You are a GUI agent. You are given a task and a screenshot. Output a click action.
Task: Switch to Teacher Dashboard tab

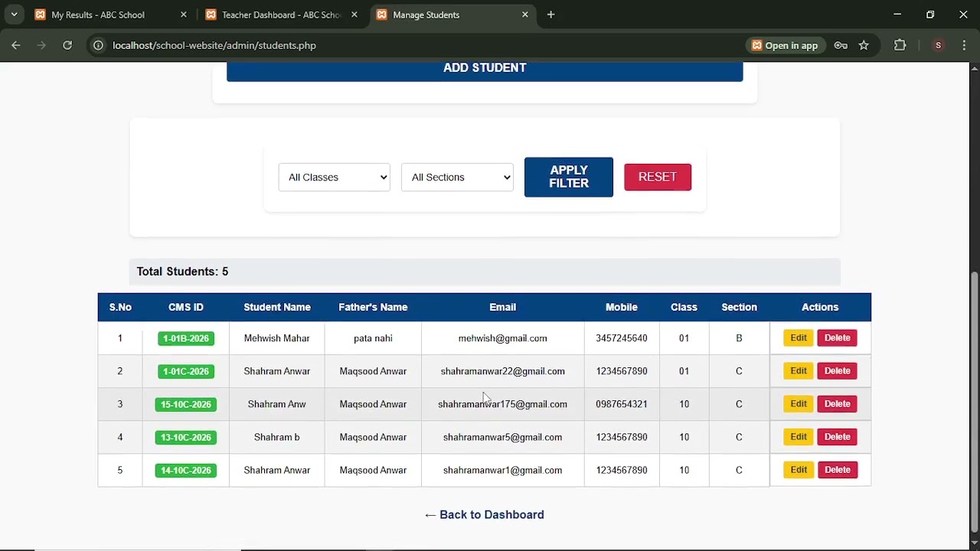tap(281, 15)
